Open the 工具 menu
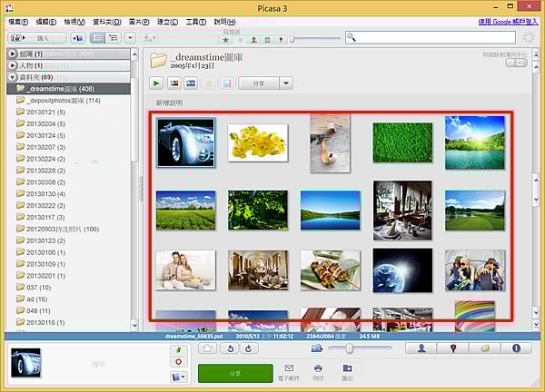The image size is (545, 392). pos(195,21)
